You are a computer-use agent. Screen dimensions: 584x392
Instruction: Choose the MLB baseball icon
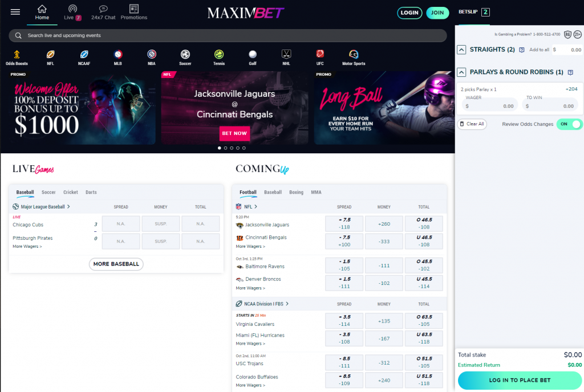click(117, 55)
